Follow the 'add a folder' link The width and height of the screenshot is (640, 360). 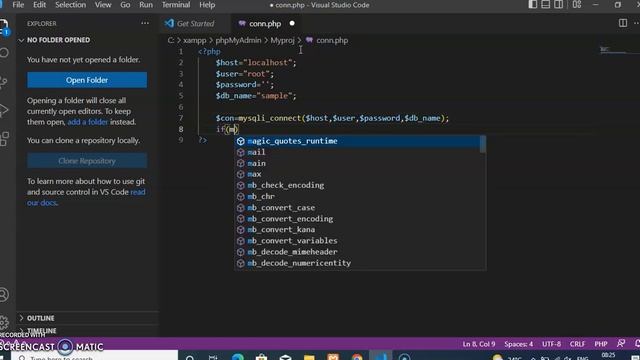coord(88,122)
